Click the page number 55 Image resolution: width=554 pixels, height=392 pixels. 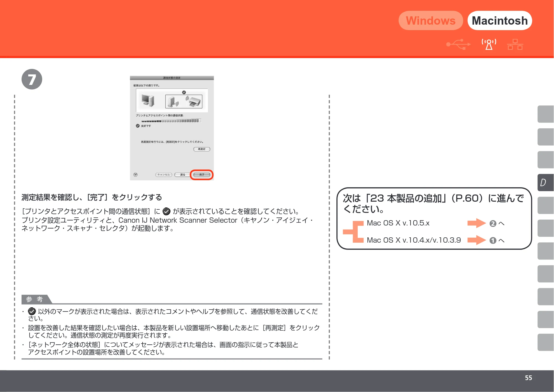coord(528,378)
